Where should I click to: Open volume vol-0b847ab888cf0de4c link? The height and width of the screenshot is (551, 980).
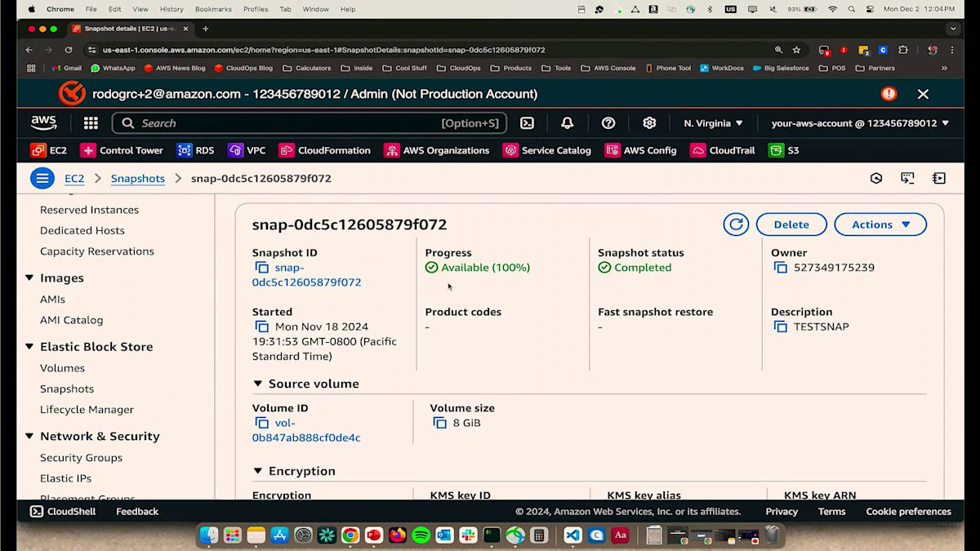point(306,430)
